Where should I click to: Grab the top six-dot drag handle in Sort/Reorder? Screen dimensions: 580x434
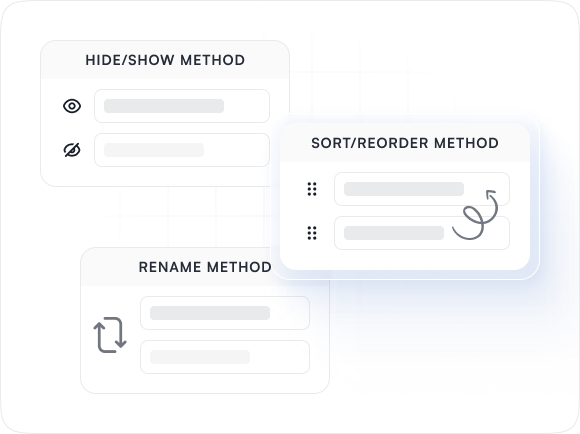(312, 189)
